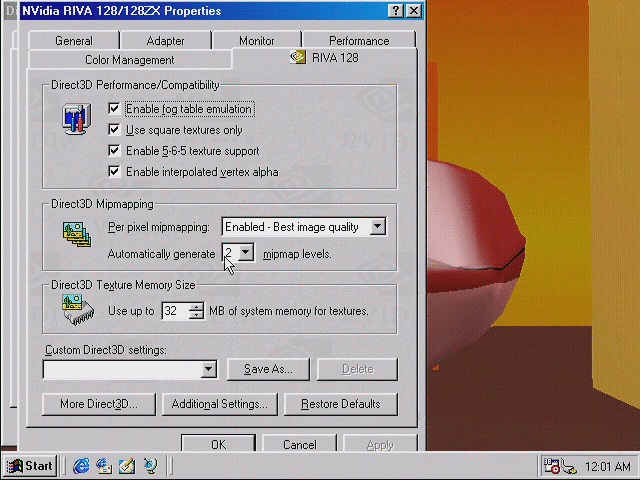Screen dimensions: 640x480
Task: Toggle Enable fog table emulation checkbox
Action: click(x=114, y=109)
